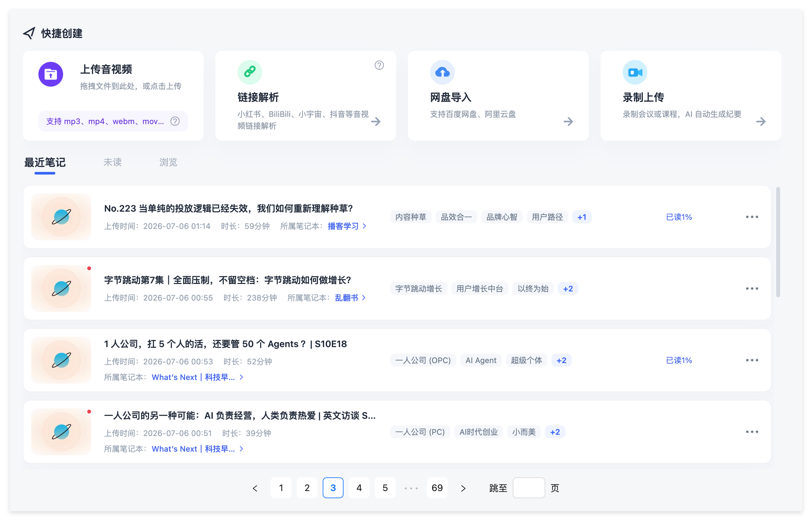Click the 品牌心智 tag
The image size is (812, 521).
[502, 217]
